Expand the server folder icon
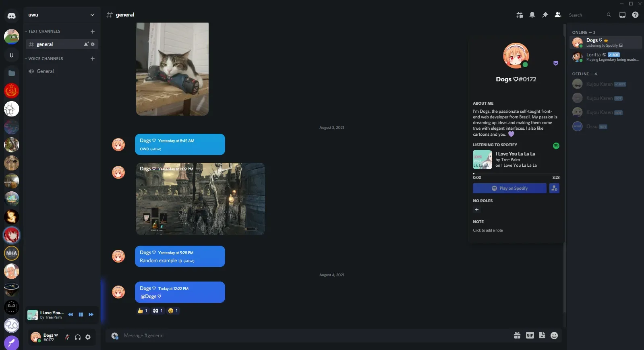Screen dimensions: 644x350 click(x=11, y=73)
